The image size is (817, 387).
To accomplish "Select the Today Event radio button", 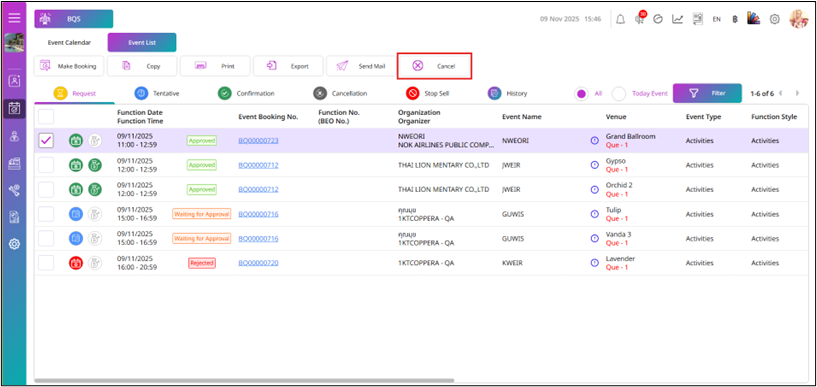I will [x=618, y=94].
